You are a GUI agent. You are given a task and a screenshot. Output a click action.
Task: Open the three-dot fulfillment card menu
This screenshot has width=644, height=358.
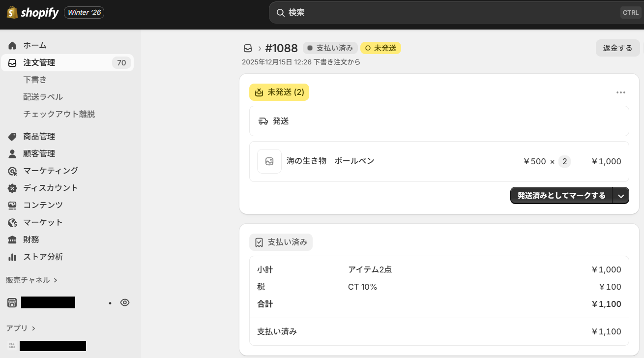(x=621, y=92)
